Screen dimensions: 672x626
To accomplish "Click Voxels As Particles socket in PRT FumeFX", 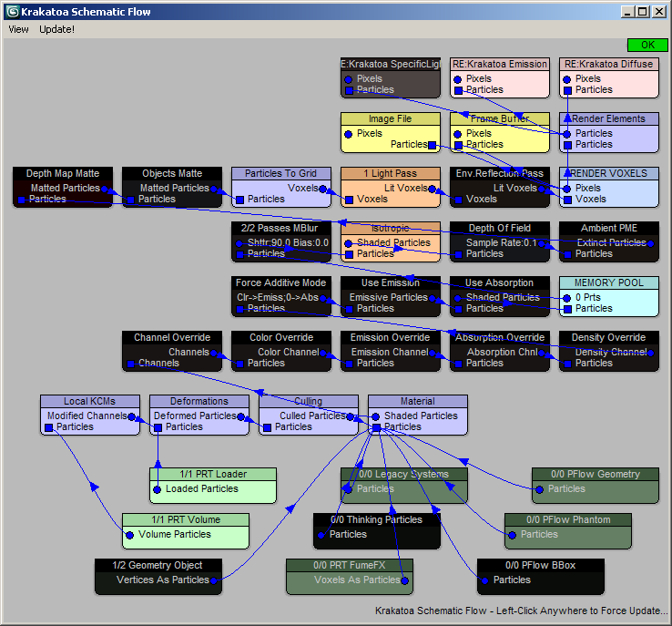I will [x=404, y=580].
